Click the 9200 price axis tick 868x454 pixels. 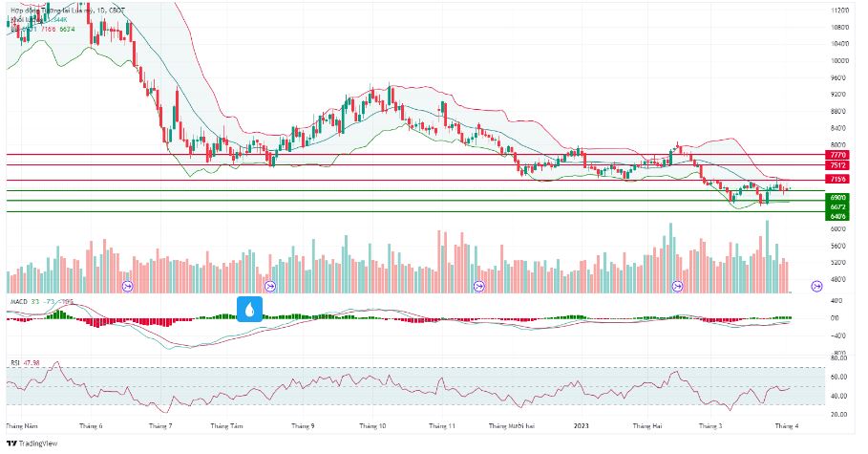pos(838,95)
